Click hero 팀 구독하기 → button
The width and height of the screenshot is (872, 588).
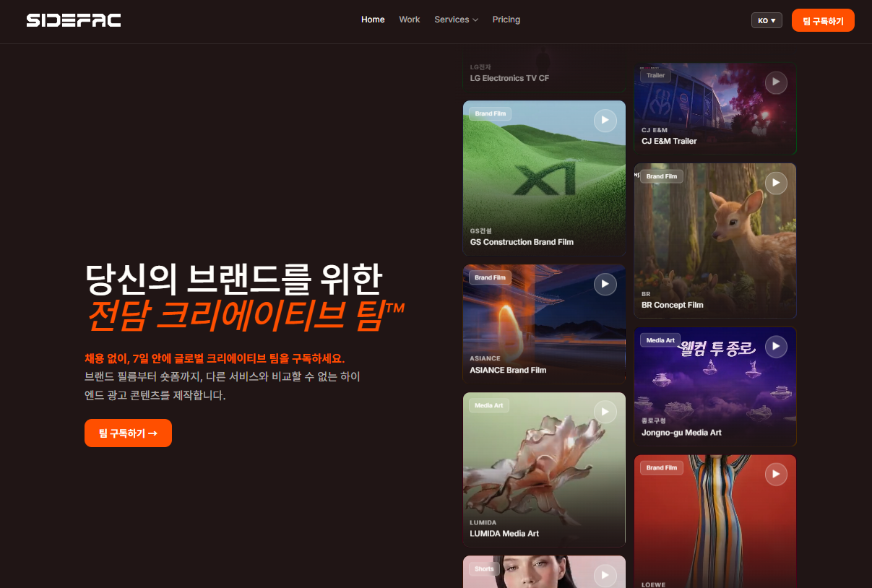[x=128, y=433]
